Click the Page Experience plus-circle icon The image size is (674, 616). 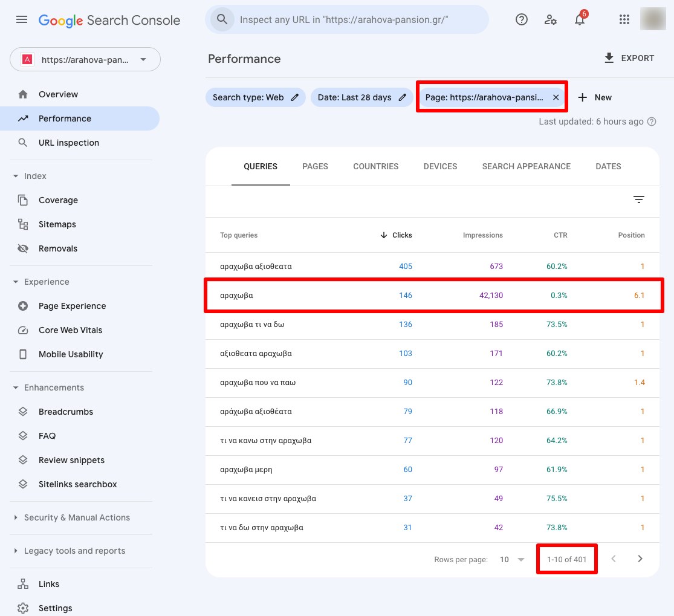23,306
